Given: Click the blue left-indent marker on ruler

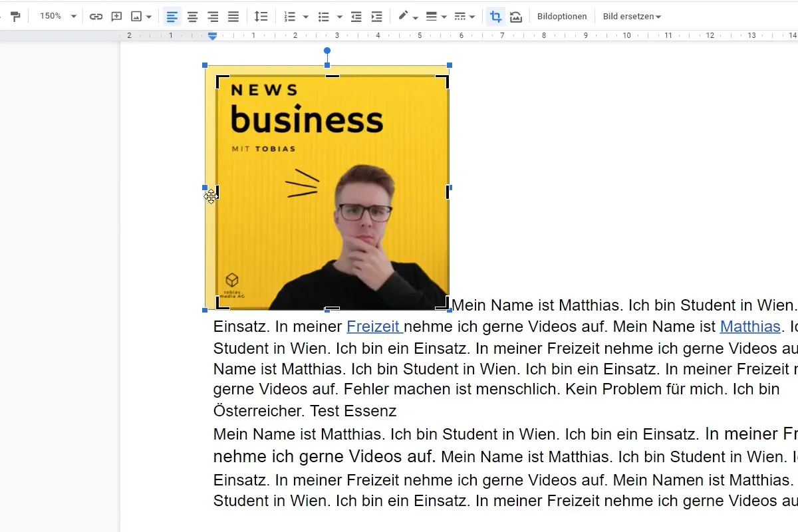Looking at the screenshot, I should point(213,36).
